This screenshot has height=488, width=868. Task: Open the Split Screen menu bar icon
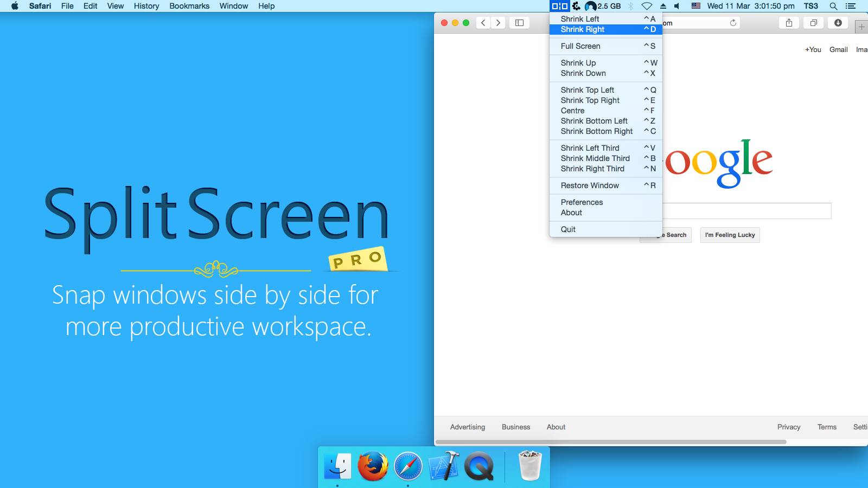pos(559,6)
